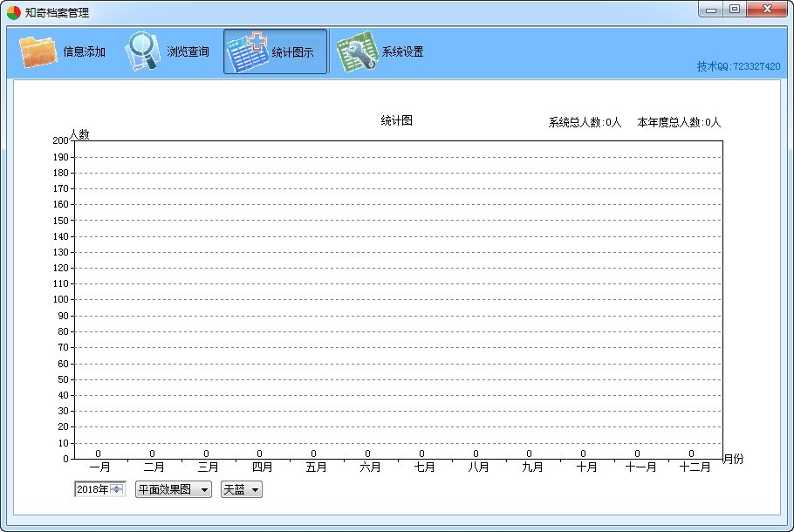This screenshot has width=794, height=532.
Task: Expand the 平面效果图 chart style dropdown
Action: click(x=205, y=490)
